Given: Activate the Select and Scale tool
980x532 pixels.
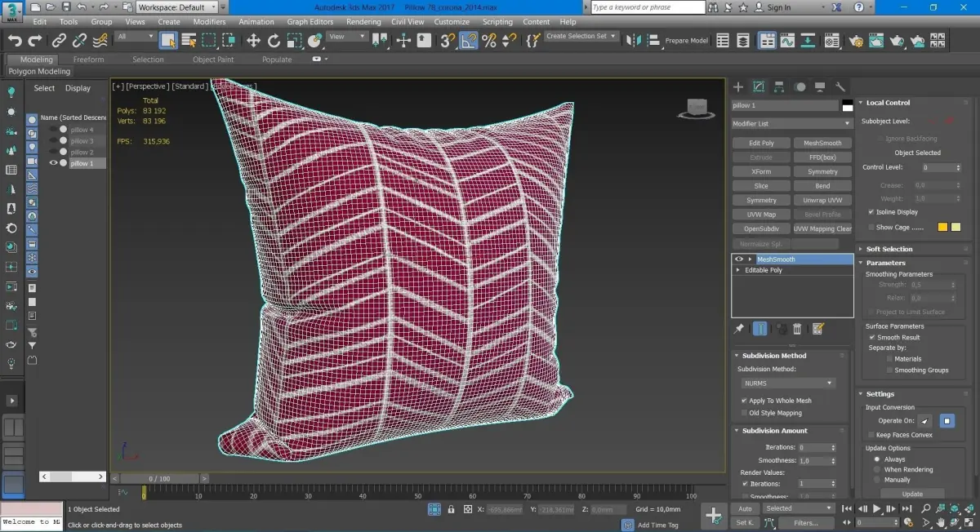Looking at the screenshot, I should click(x=294, y=40).
